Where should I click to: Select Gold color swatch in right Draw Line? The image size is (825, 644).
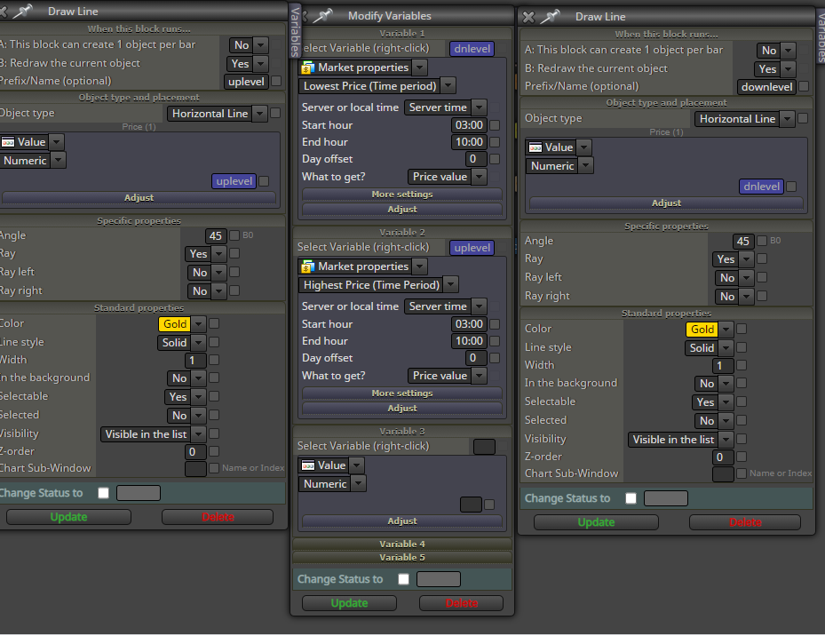702,330
